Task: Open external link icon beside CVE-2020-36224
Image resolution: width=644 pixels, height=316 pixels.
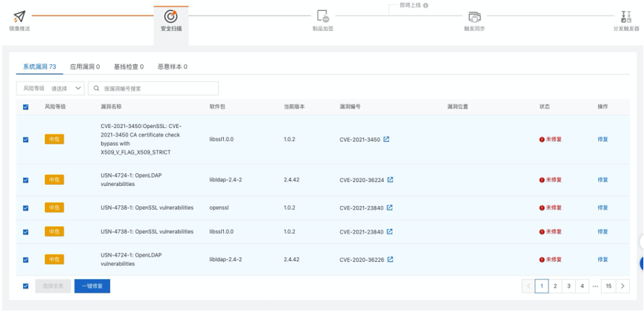Action: tap(390, 179)
